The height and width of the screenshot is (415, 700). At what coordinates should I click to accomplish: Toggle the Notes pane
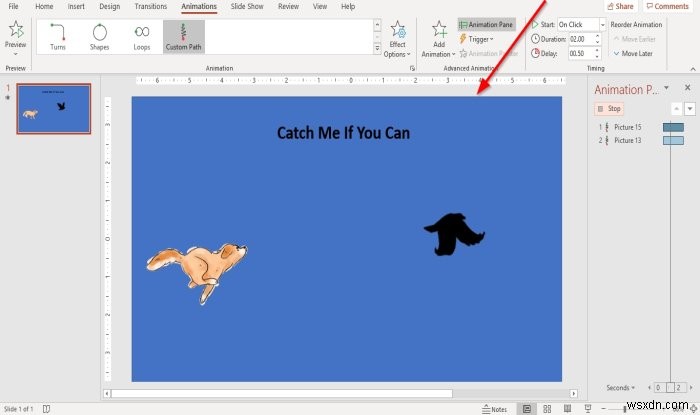click(x=495, y=409)
